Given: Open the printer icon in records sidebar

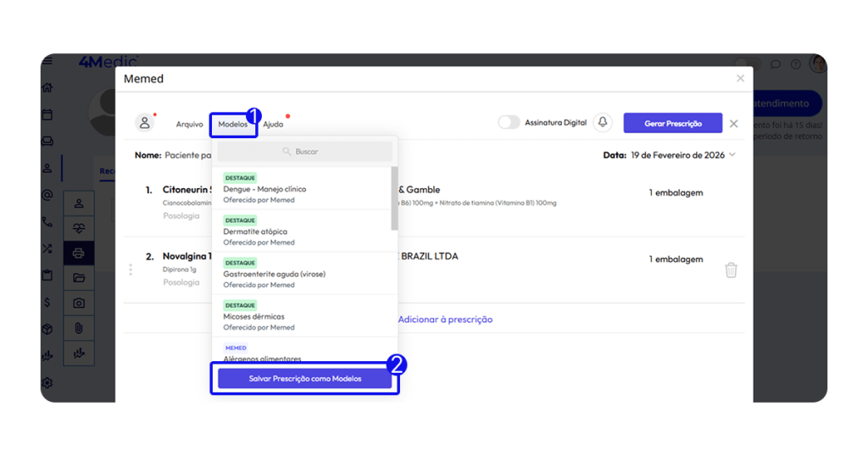Looking at the screenshot, I should tap(79, 253).
